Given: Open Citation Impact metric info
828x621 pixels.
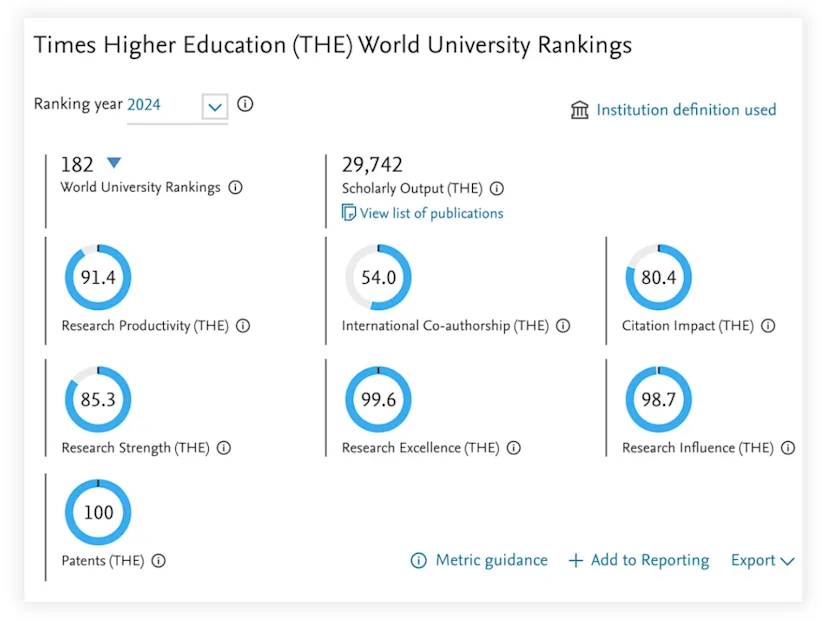Looking at the screenshot, I should tap(767, 325).
